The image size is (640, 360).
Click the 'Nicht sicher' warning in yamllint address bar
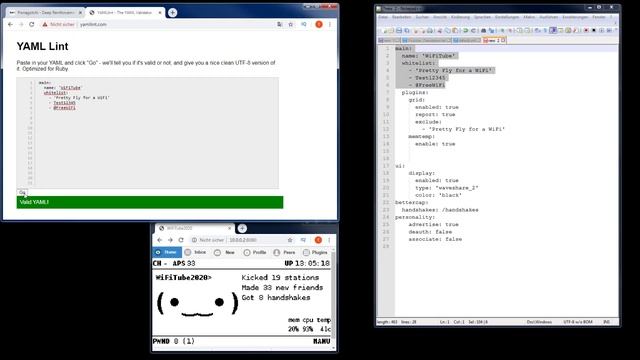point(58,24)
